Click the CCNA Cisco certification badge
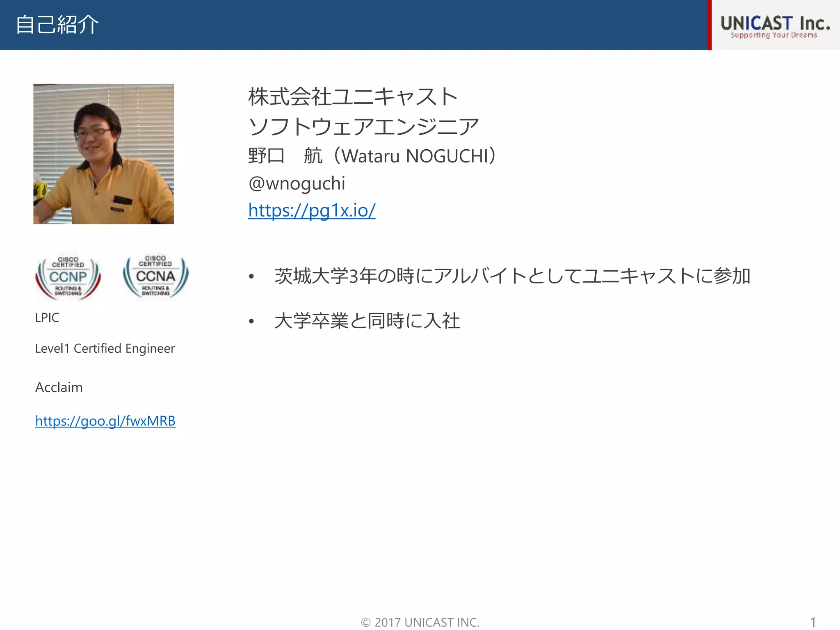The width and height of the screenshot is (840, 630). coord(155,276)
